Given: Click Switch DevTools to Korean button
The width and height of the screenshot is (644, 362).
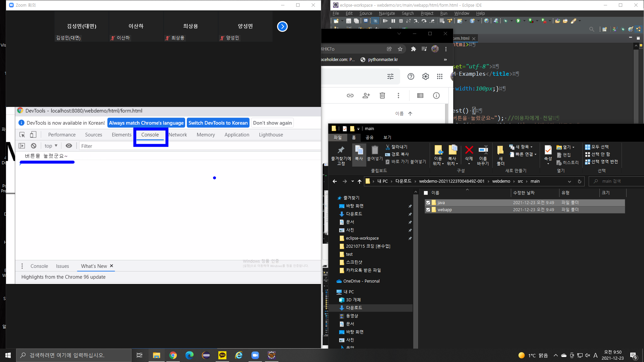Looking at the screenshot, I should click(x=218, y=123).
